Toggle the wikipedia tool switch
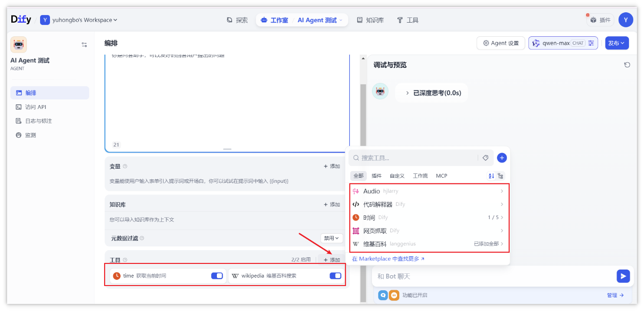Image resolution: width=644 pixels, height=311 pixels. pos(335,276)
